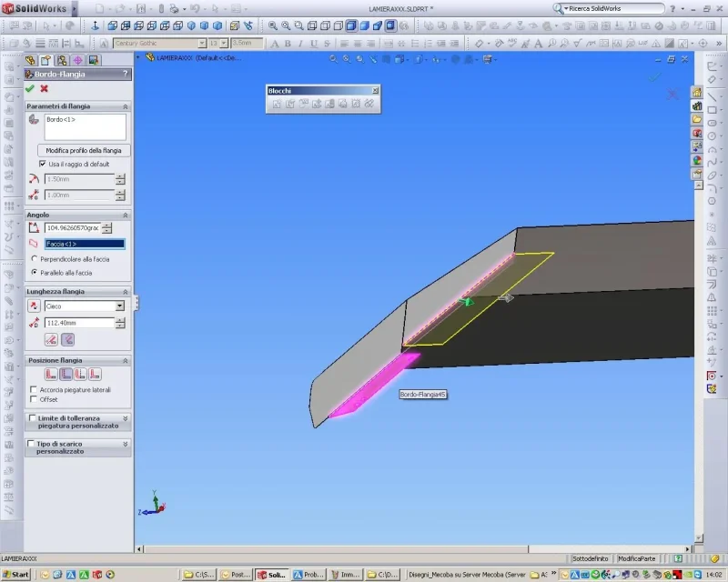Switch to the PropertyManager tab

[x=45, y=60]
